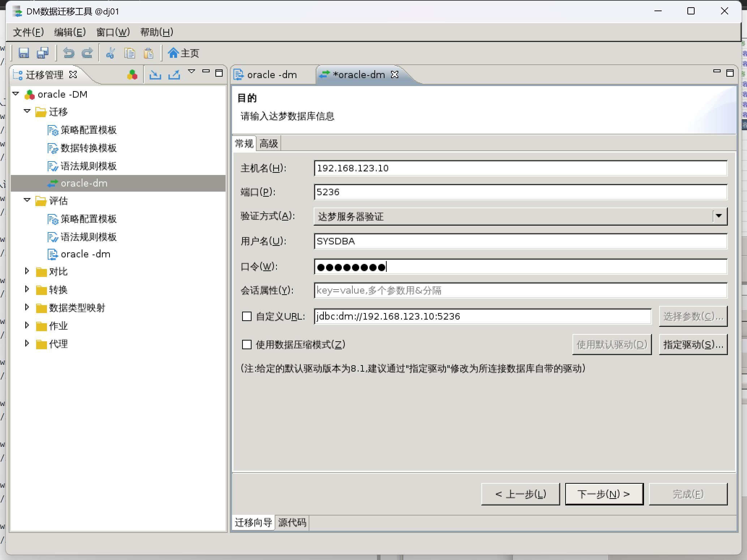This screenshot has height=560, width=747.
Task: Open the verification method (验证方式) dropdown
Action: [x=718, y=216]
